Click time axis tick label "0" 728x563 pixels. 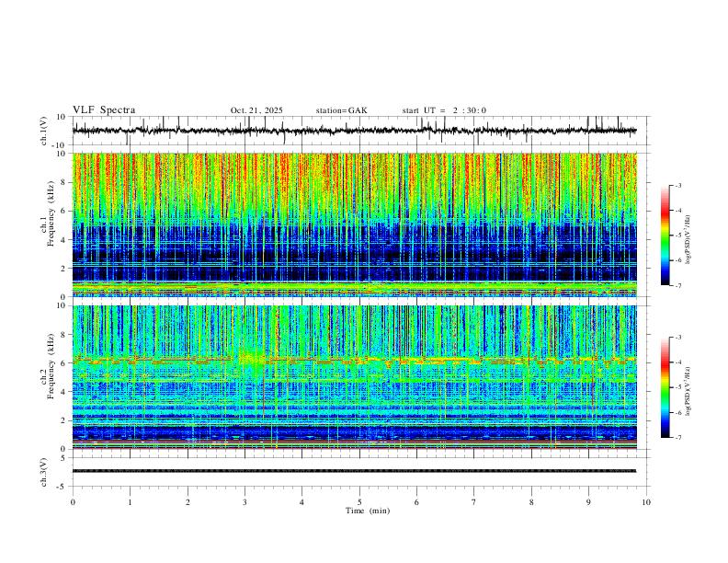pyautogui.click(x=73, y=502)
